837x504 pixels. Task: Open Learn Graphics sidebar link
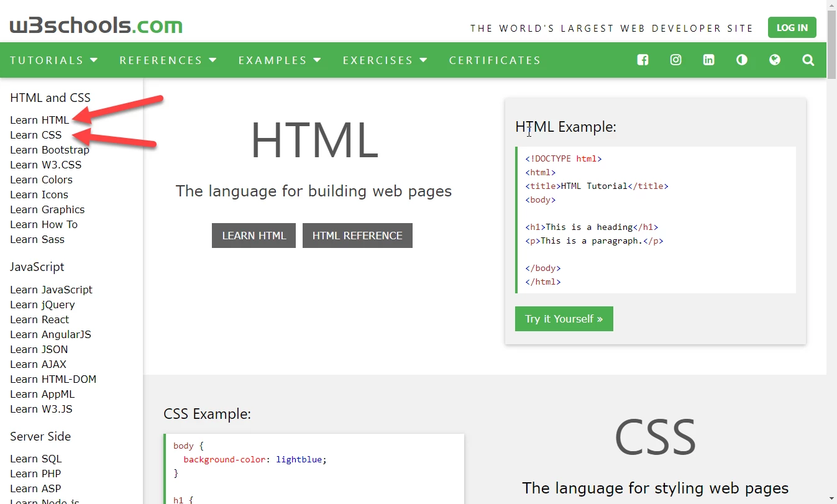coord(47,209)
